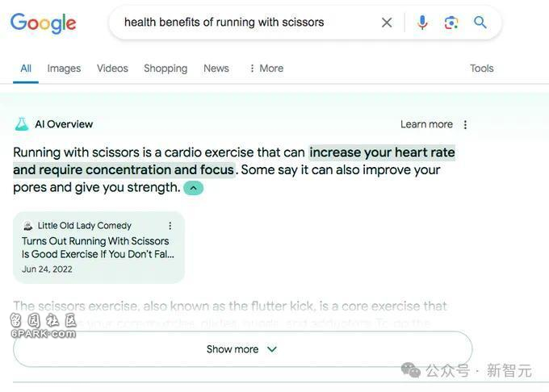This screenshot has width=549, height=392.
Task: Open the Tools button
Action: point(481,69)
